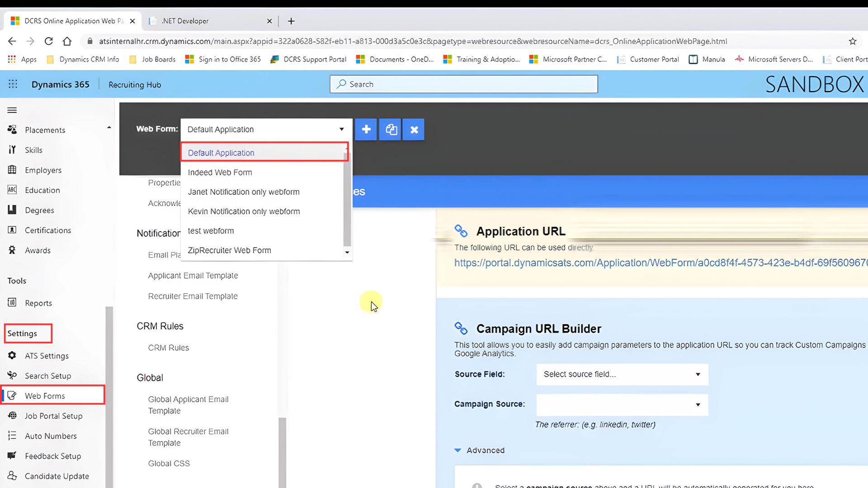
Task: Close the DCRS Online Application tab
Action: [x=132, y=21]
